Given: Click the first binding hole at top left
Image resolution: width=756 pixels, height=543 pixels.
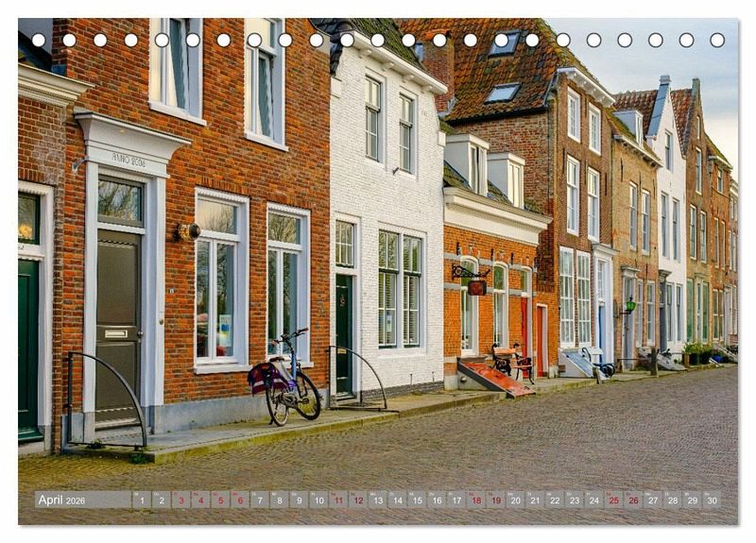Looking at the screenshot, I should coord(38,40).
